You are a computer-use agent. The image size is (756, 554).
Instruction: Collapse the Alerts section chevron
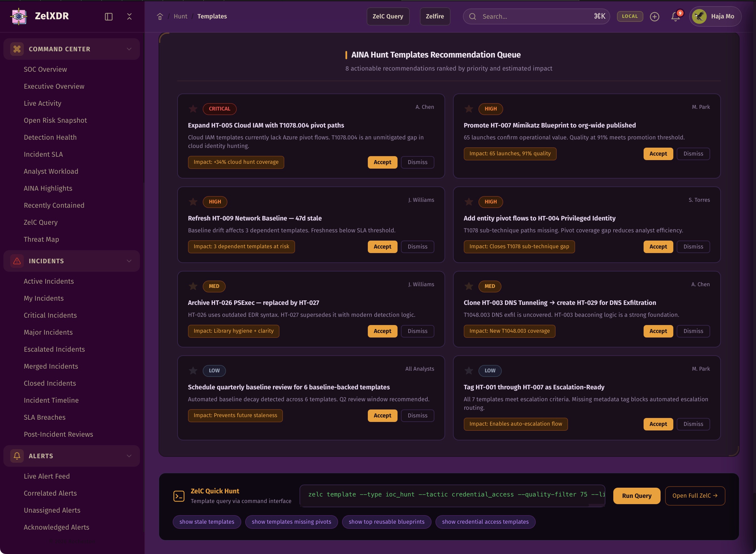pos(129,456)
